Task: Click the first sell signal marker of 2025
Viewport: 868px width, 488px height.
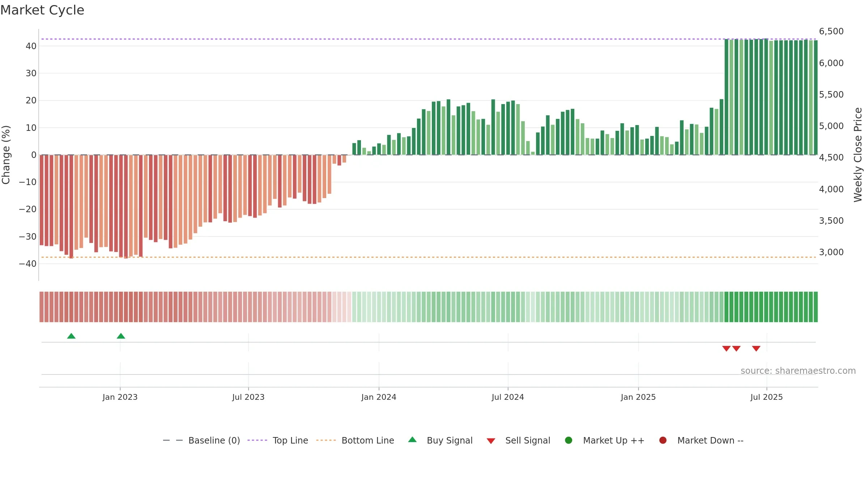Action: tap(726, 348)
